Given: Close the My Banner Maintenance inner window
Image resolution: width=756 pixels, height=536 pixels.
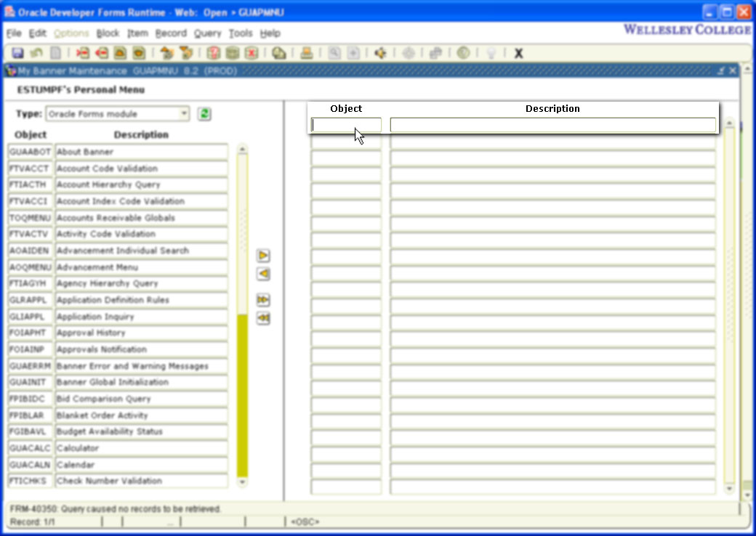Looking at the screenshot, I should pos(733,70).
